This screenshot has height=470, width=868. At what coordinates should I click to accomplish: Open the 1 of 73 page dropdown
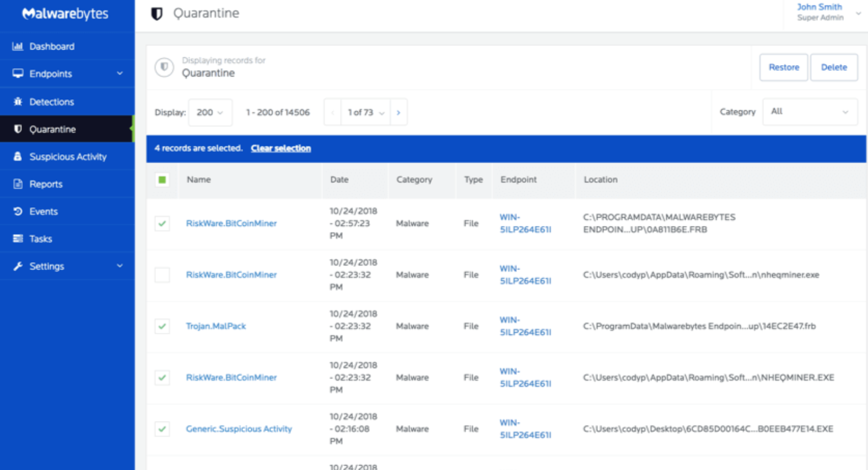pos(365,112)
